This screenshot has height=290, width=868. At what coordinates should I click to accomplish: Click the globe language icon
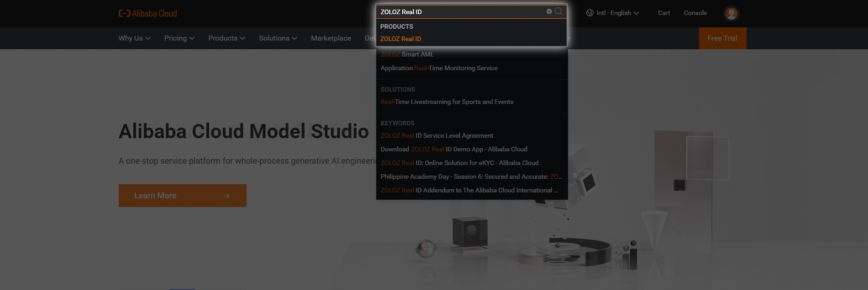pyautogui.click(x=590, y=13)
